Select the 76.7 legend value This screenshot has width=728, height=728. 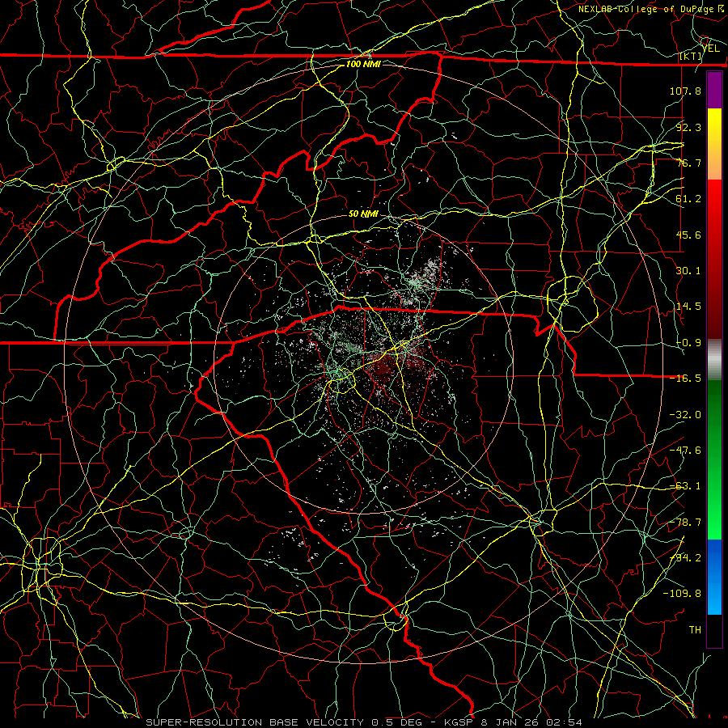pos(688,163)
